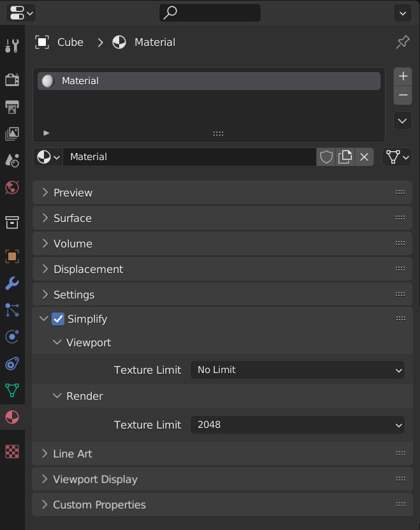Click the Surface panel drag grip
420x530 pixels.
click(x=400, y=217)
